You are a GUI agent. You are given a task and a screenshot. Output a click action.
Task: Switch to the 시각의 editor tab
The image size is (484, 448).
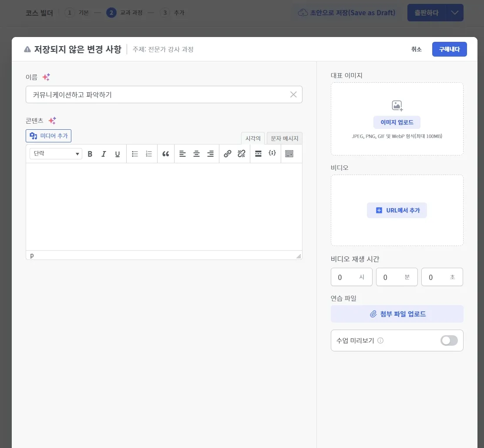pos(253,138)
